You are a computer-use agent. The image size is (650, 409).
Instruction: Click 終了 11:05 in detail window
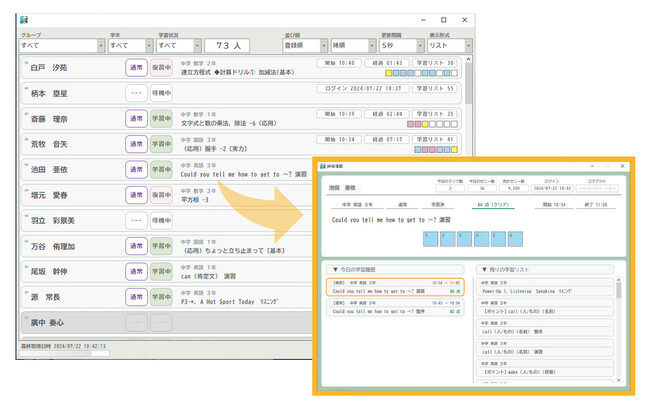(596, 205)
